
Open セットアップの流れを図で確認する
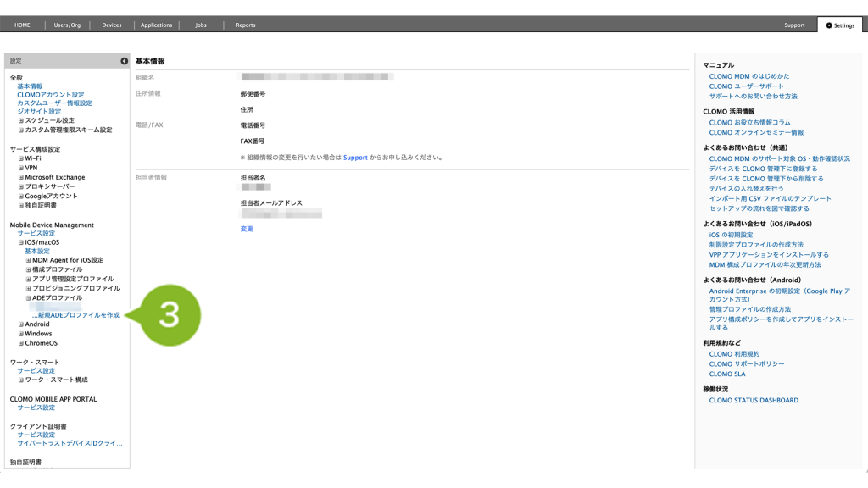tap(759, 208)
